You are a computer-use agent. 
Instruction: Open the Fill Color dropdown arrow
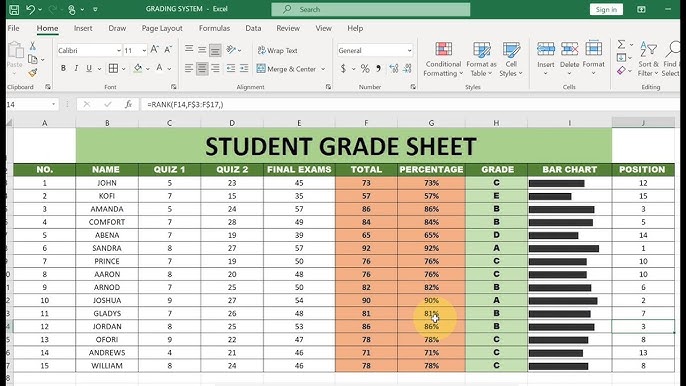pyautogui.click(x=148, y=69)
